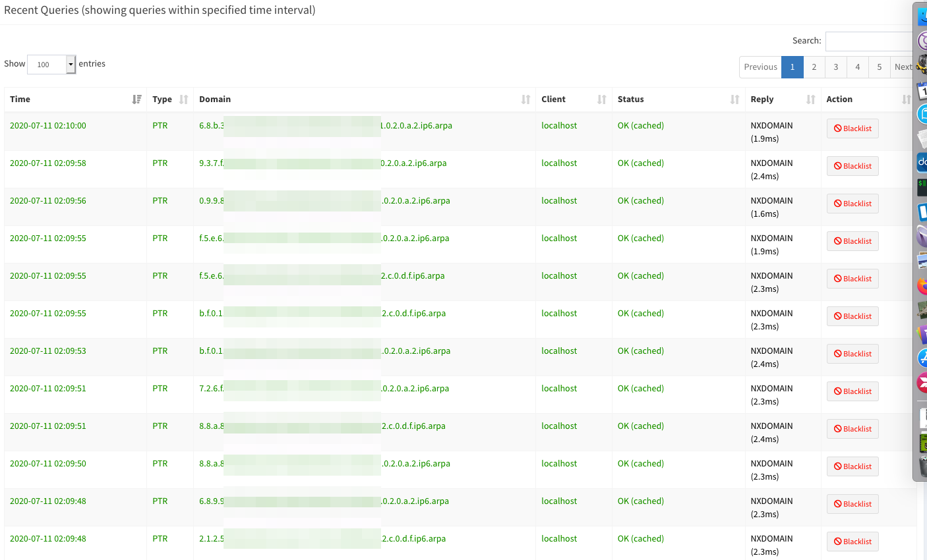Image resolution: width=927 pixels, height=560 pixels.
Task: Go to page 5 of results
Action: tap(879, 67)
